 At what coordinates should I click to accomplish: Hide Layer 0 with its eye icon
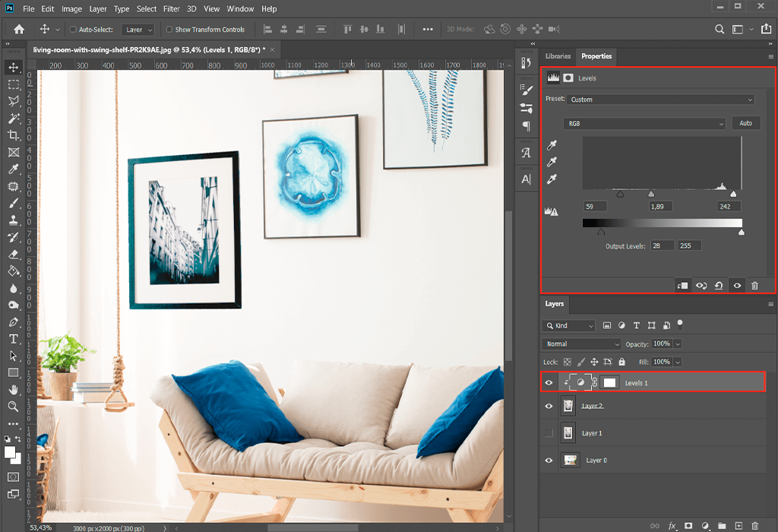tap(549, 460)
